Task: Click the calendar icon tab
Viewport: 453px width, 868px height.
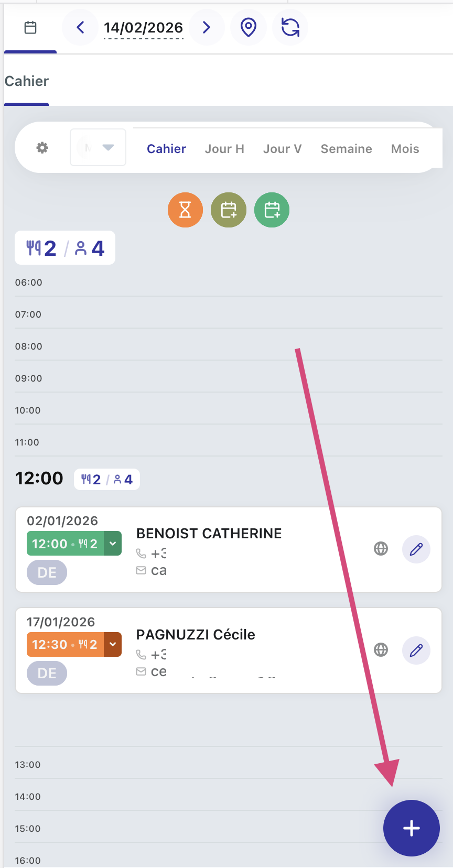Action: [30, 27]
